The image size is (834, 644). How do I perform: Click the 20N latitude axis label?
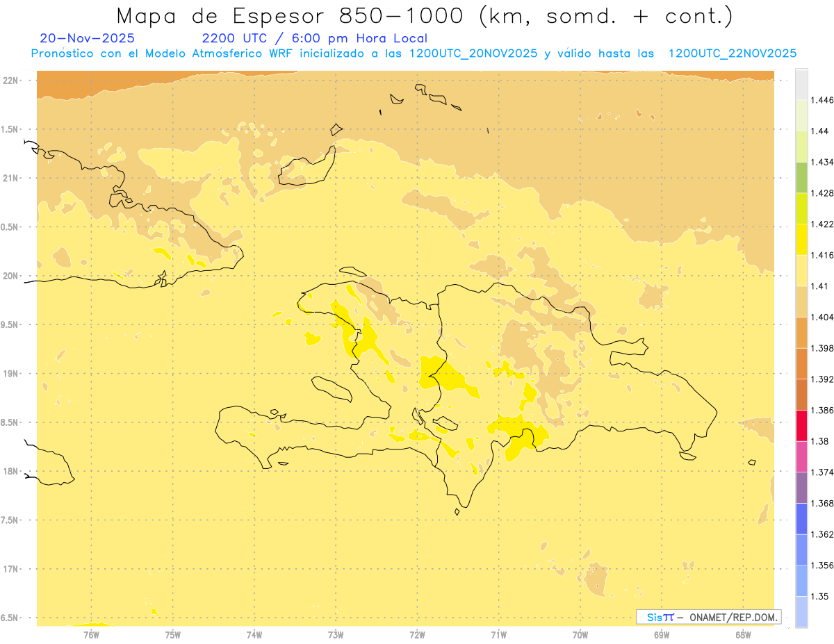click(10, 276)
